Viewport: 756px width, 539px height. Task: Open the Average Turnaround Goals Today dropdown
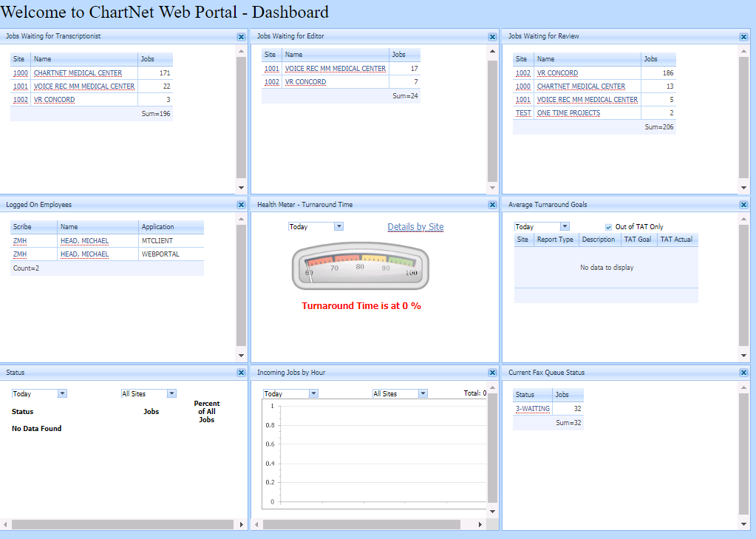point(565,226)
